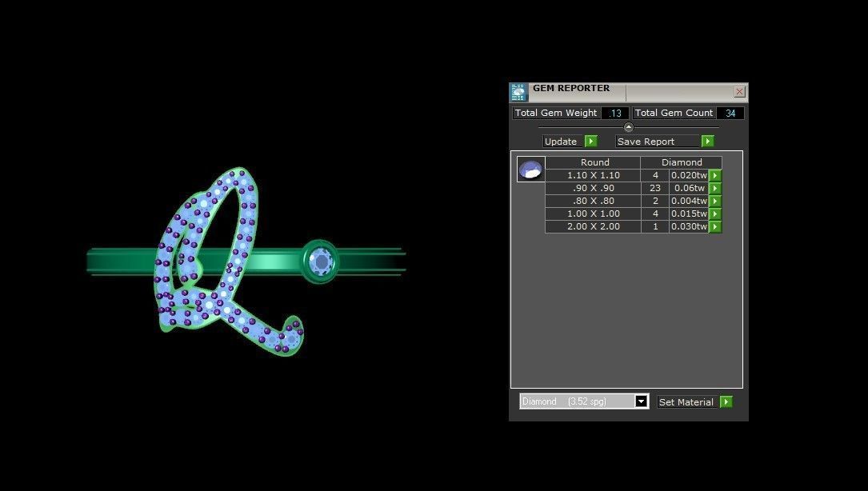Click the Set Material green arrow
The width and height of the screenshot is (868, 491).
[726, 402]
